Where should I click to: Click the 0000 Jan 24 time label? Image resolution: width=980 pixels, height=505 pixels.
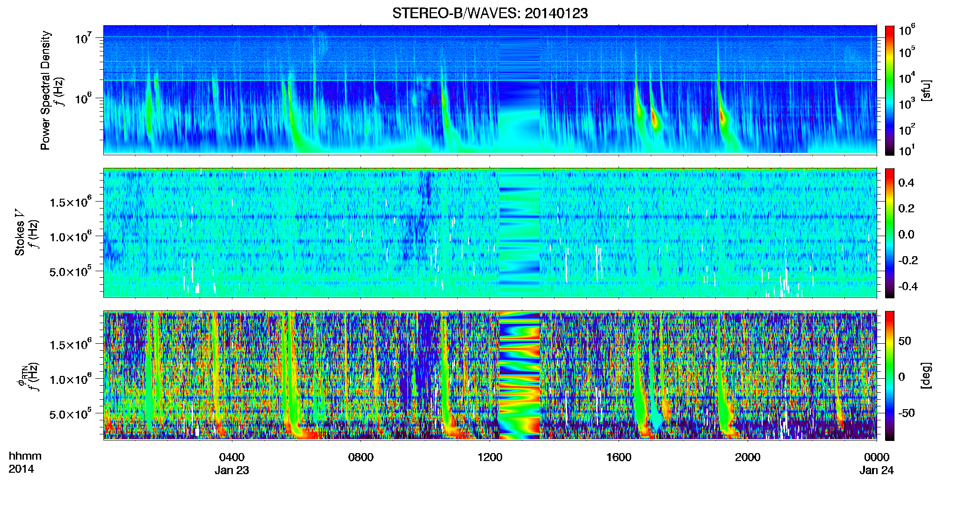877,463
